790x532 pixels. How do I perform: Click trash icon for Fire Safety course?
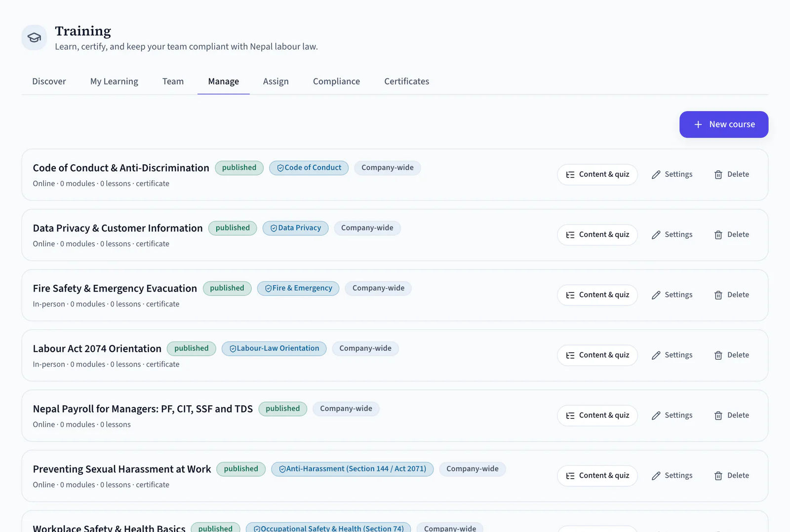click(718, 295)
